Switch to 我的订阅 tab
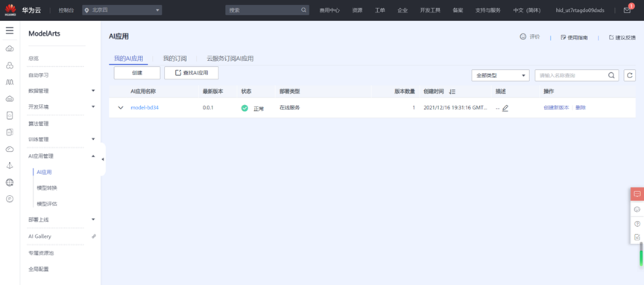 (x=174, y=59)
